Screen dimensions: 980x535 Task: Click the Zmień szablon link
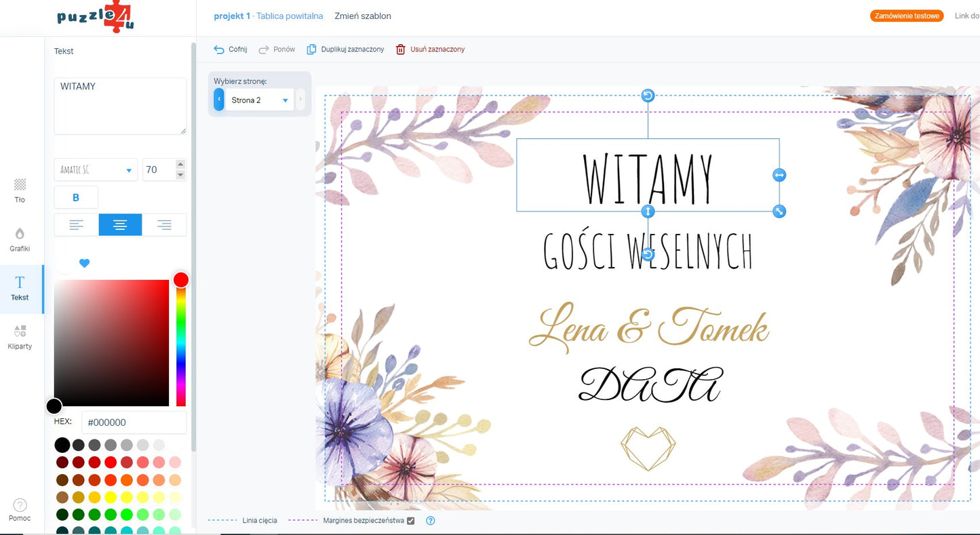click(x=363, y=16)
